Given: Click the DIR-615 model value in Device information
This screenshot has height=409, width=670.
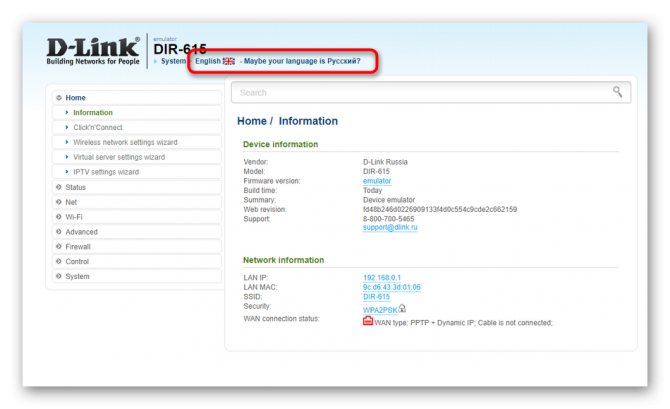Looking at the screenshot, I should [x=376, y=171].
